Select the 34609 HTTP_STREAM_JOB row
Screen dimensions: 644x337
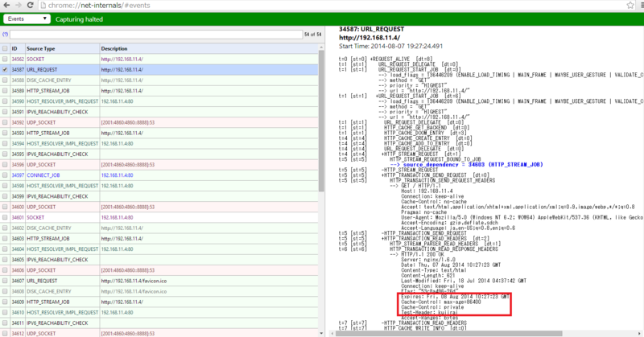tap(159, 302)
